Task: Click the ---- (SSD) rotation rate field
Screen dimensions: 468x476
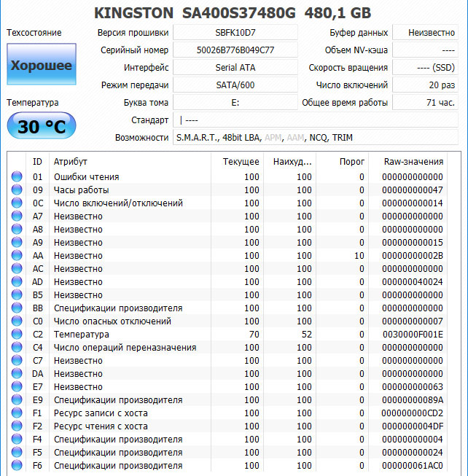Action: (425, 67)
